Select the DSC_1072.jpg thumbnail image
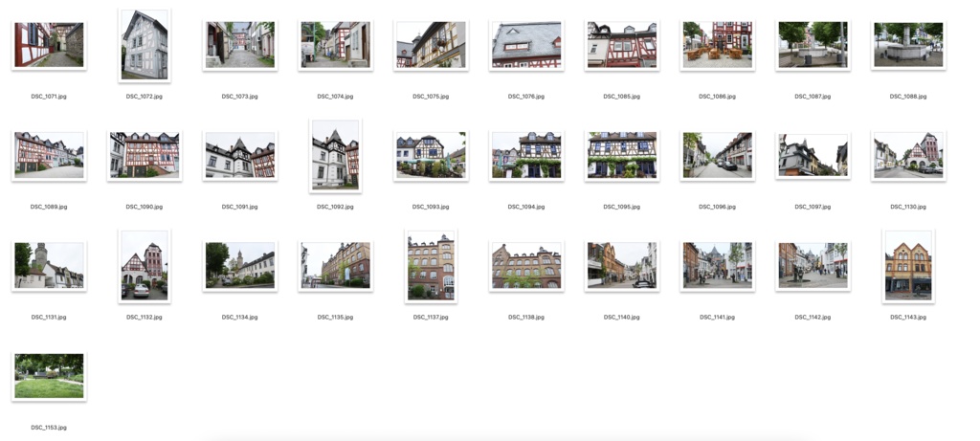 pos(145,45)
